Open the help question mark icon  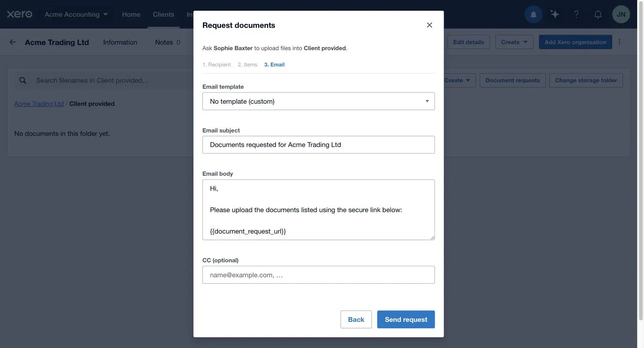click(x=576, y=14)
